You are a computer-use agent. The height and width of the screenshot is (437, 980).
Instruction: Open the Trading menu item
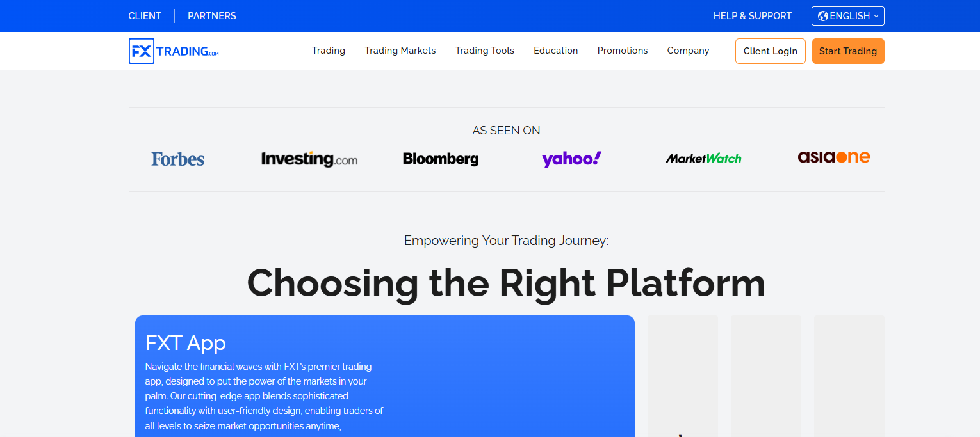329,51
